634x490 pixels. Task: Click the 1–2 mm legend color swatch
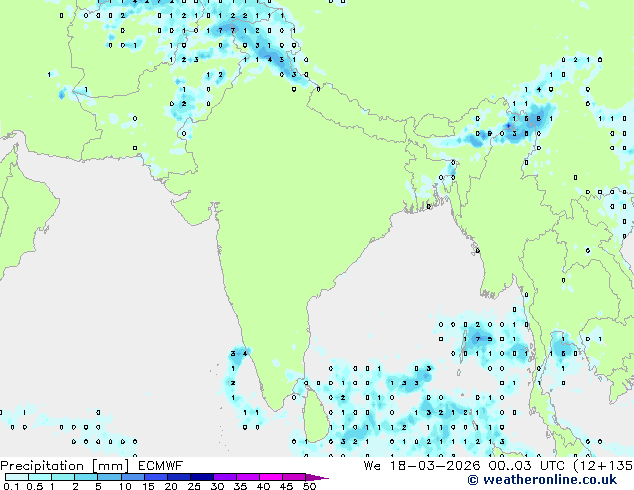click(63, 477)
